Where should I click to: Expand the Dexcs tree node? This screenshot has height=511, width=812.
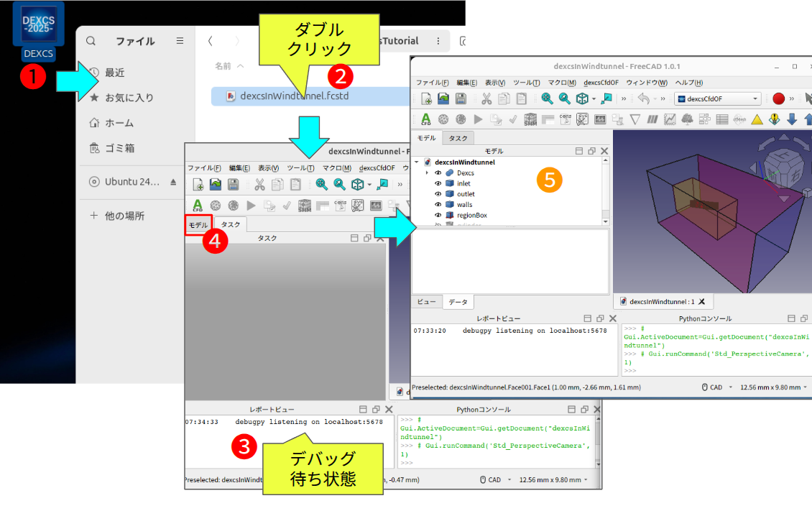[x=427, y=172]
